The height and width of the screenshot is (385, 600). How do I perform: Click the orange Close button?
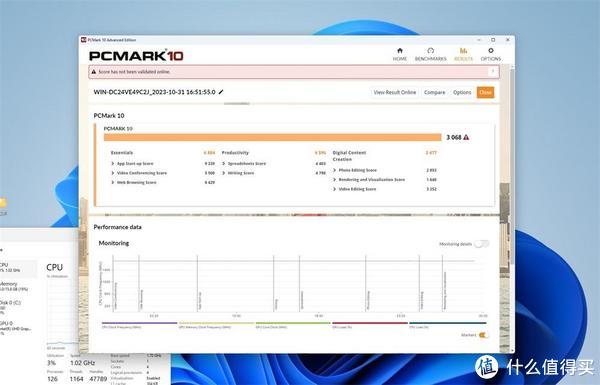pyautogui.click(x=485, y=92)
